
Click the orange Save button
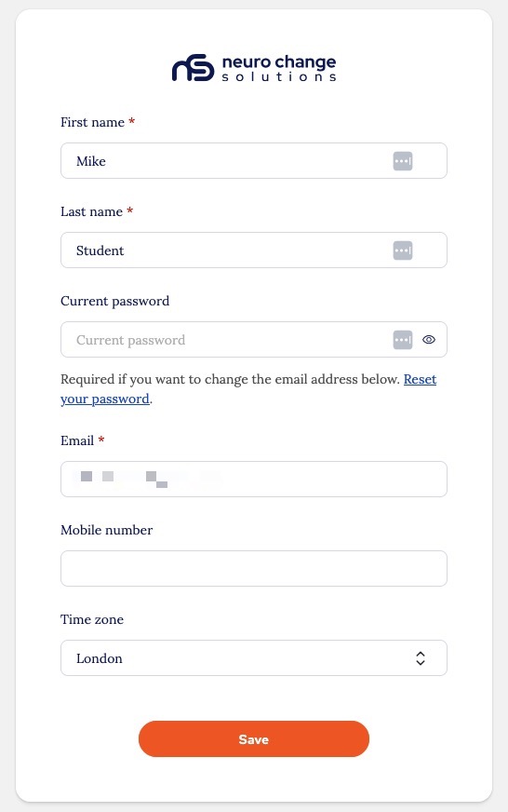click(253, 739)
